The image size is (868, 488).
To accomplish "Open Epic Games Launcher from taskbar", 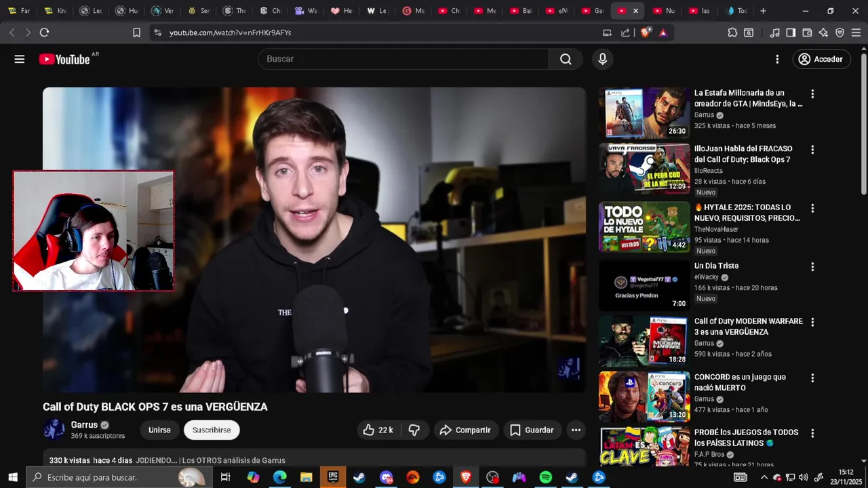I will [333, 477].
